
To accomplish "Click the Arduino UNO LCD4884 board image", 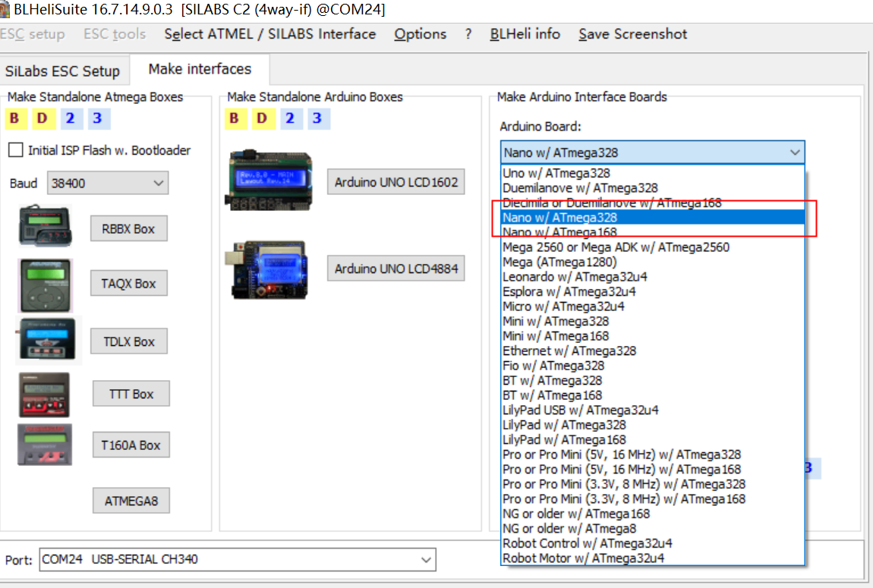I will tap(266, 270).
